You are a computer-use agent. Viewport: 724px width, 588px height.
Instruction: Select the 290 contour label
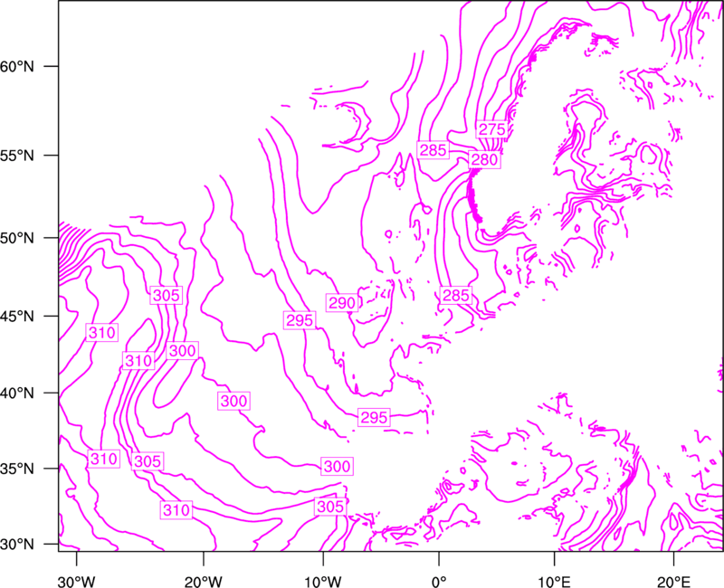pyautogui.click(x=342, y=303)
